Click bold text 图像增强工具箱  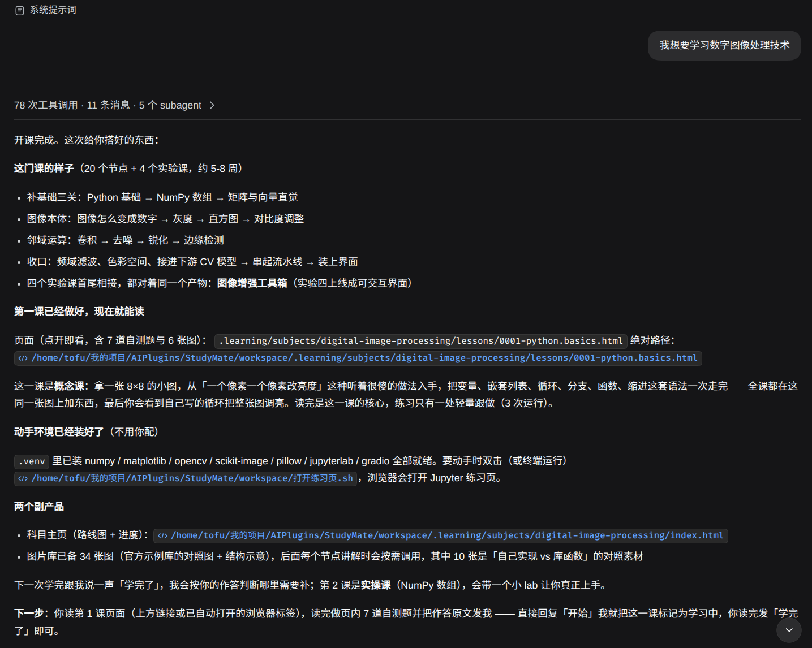coord(252,283)
